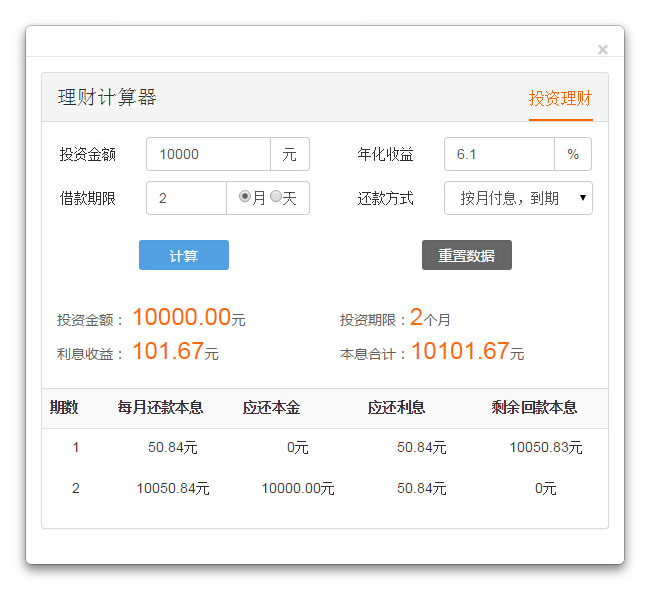Select the 天 radio button

pyautogui.click(x=276, y=197)
